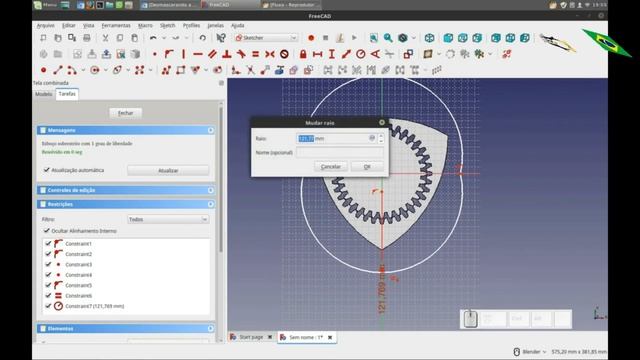Click the Isometric view cube icon
The image size is (640, 360).
429,38
